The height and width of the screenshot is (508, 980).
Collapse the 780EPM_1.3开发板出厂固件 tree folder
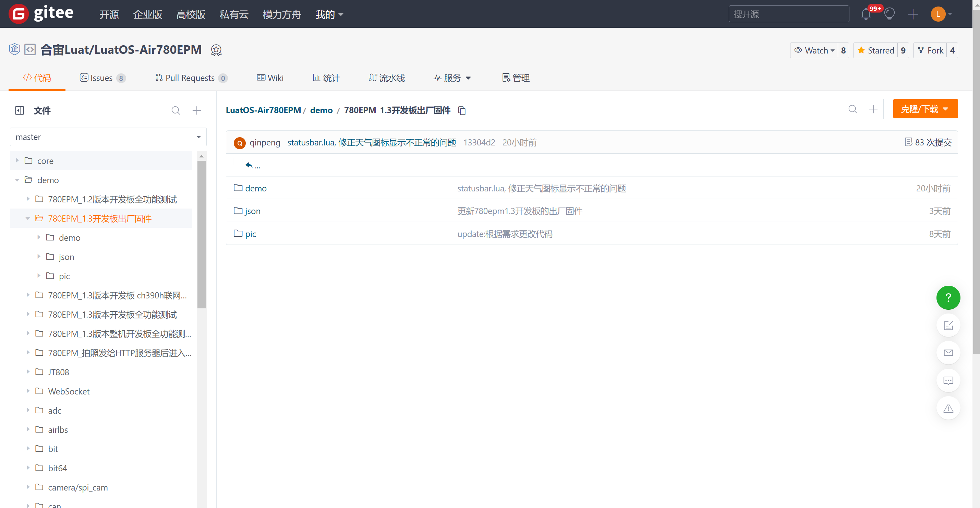[28, 218]
